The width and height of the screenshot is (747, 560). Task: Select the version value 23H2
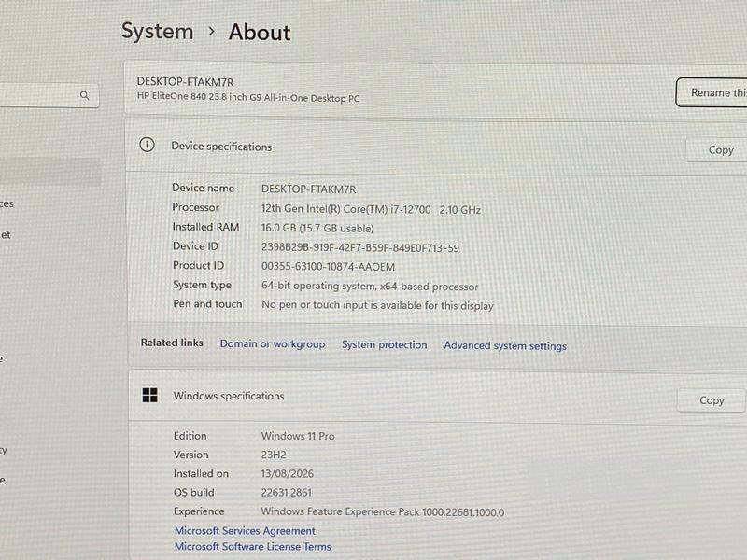pos(274,455)
